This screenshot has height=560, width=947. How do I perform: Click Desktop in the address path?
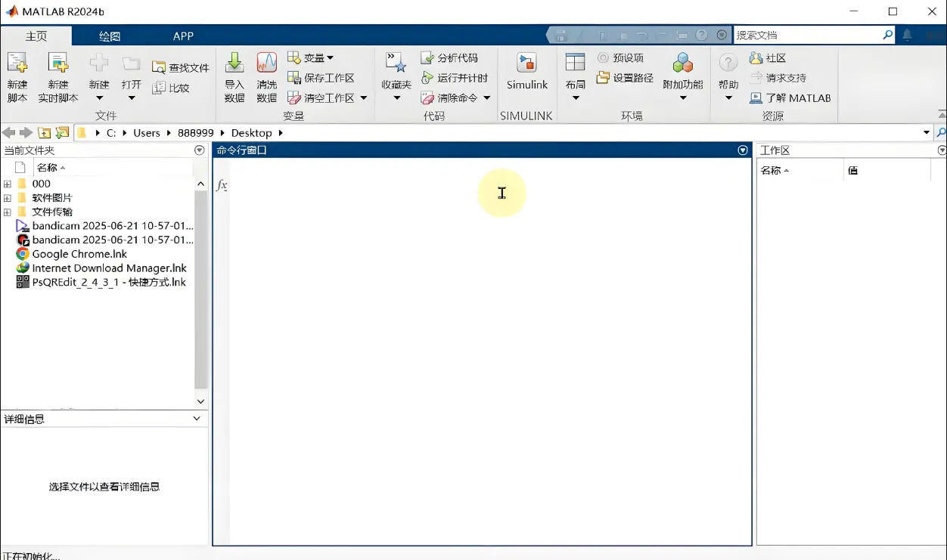point(251,133)
